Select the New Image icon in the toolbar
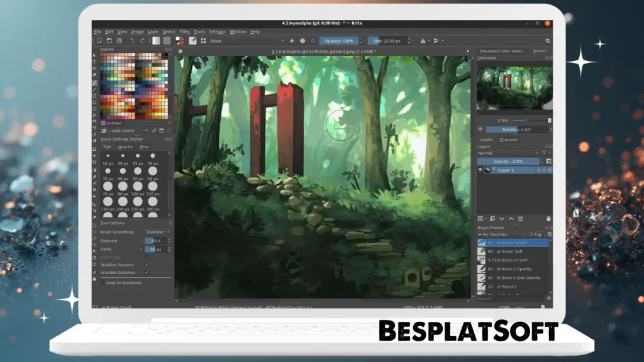 click(99, 40)
